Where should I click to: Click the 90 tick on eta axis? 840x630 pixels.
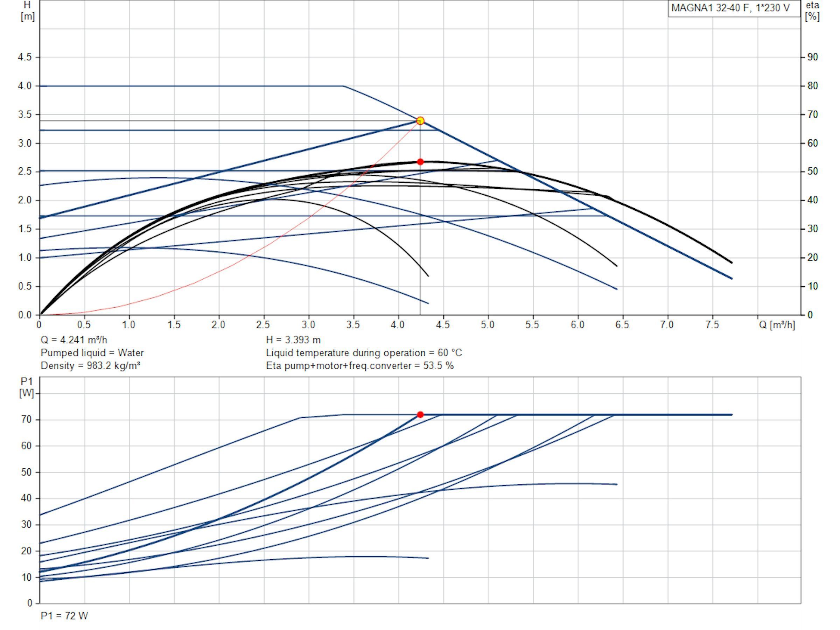pyautogui.click(x=813, y=57)
